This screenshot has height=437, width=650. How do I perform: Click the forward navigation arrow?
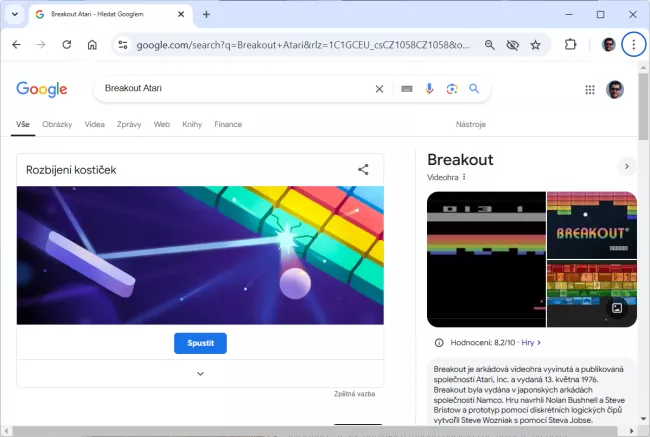click(41, 44)
